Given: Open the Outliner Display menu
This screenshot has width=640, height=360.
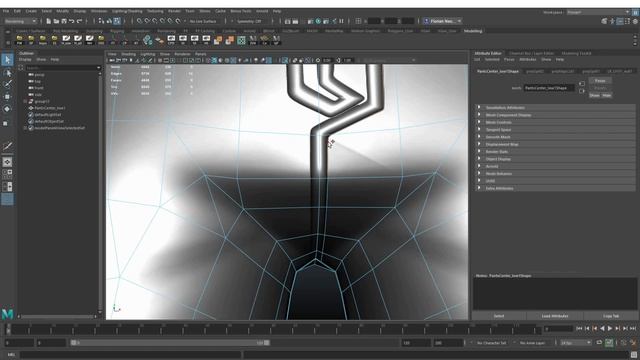Looking at the screenshot, I should point(25,60).
